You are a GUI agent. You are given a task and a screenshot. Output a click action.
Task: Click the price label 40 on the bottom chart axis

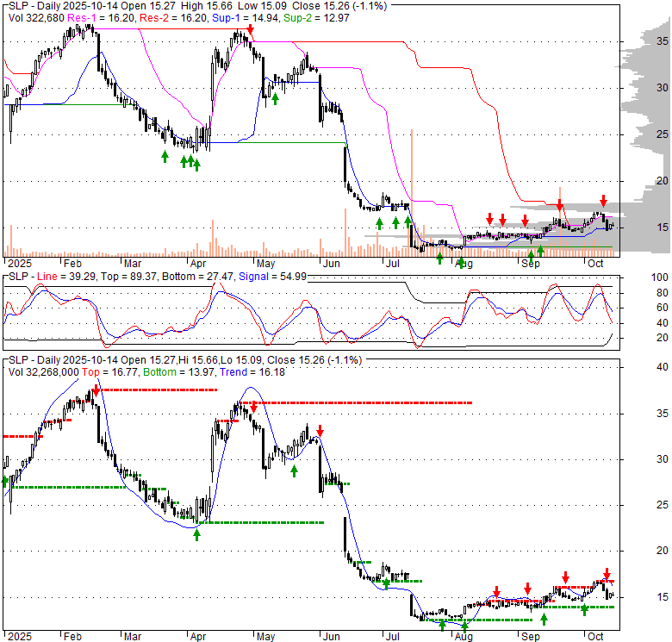(x=663, y=367)
